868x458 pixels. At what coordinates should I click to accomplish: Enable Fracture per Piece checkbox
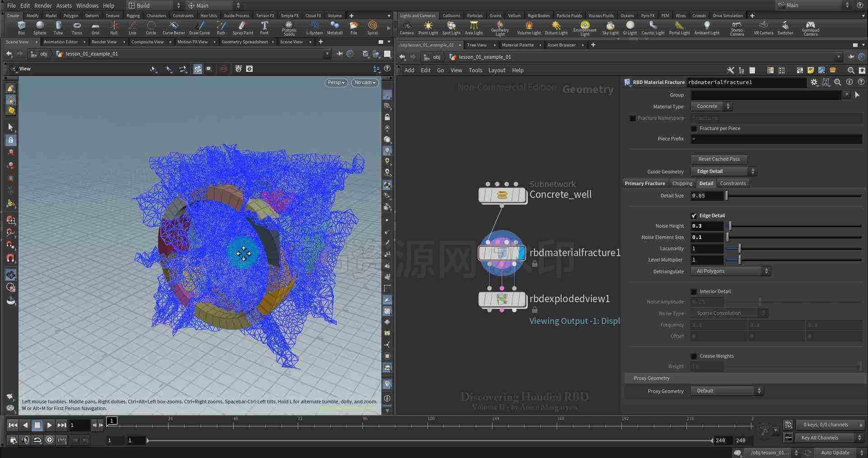(x=694, y=129)
